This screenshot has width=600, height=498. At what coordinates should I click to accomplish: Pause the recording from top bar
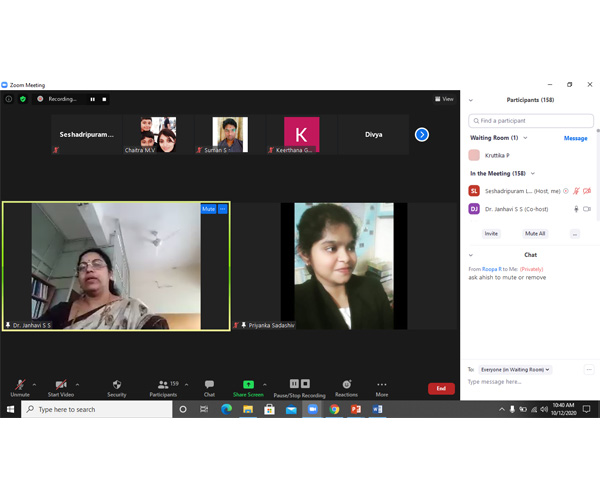(93, 99)
